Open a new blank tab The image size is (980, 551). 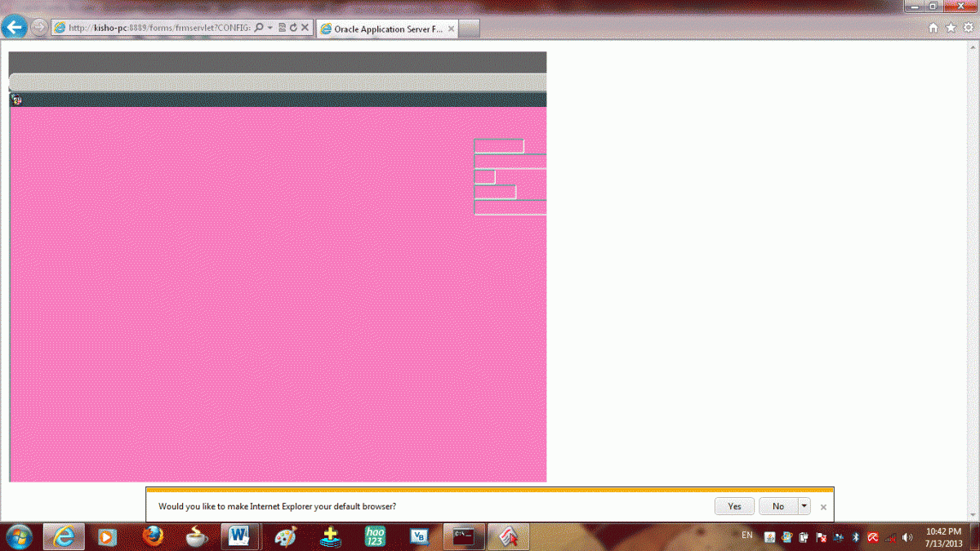(x=470, y=29)
